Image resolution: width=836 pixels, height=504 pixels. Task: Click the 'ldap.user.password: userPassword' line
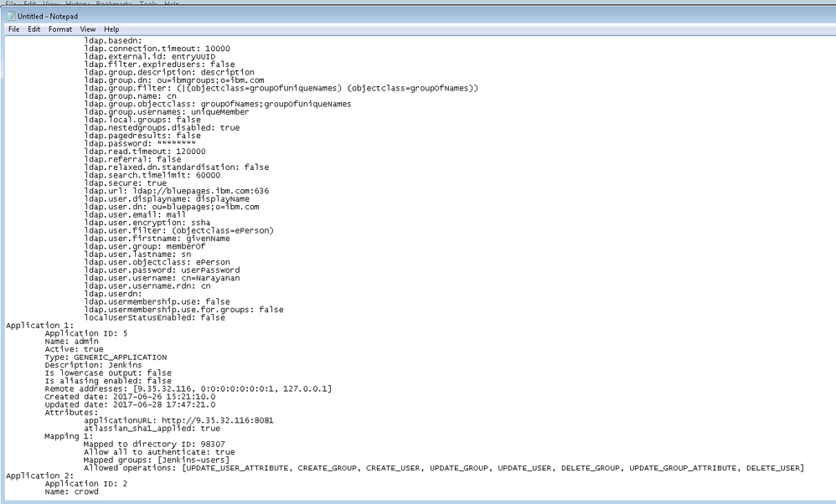click(162, 270)
